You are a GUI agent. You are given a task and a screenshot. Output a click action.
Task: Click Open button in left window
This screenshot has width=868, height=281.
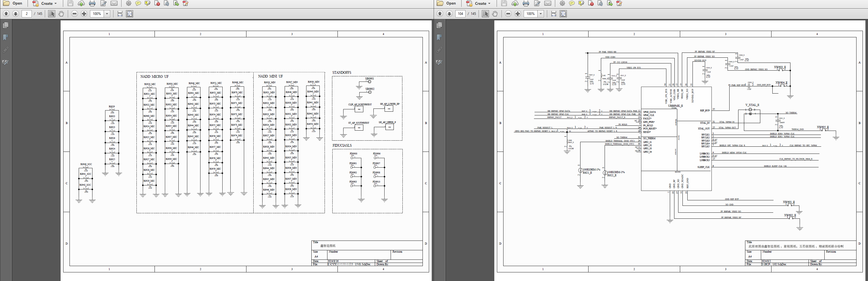[13, 3]
